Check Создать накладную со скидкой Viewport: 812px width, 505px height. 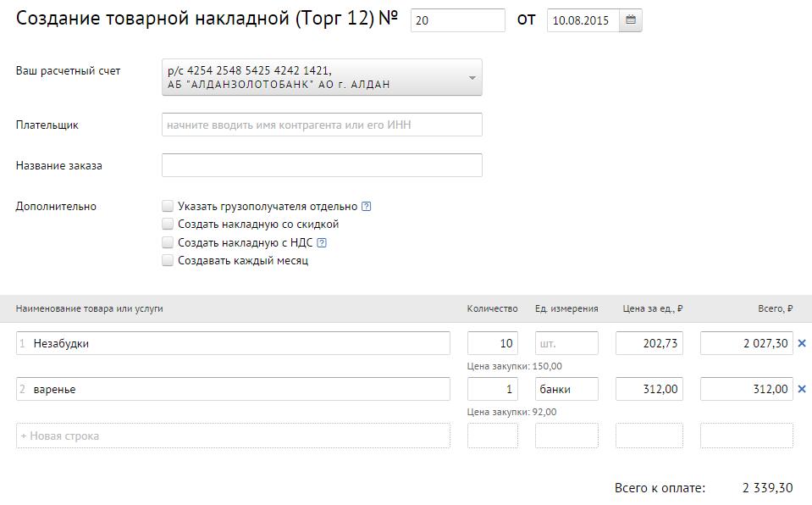168,224
